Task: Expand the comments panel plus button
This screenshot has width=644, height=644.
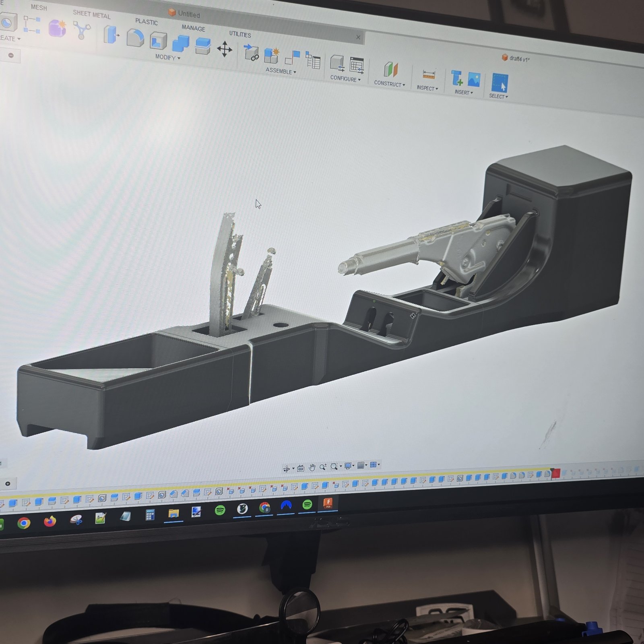Action: point(8,483)
